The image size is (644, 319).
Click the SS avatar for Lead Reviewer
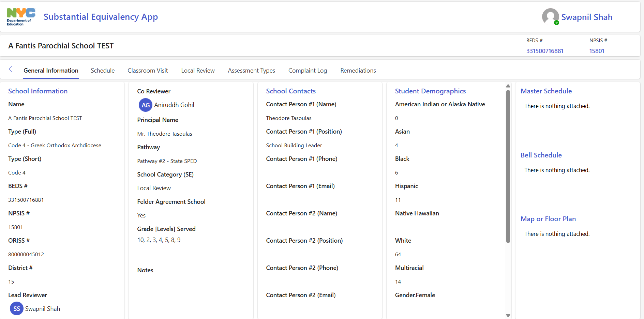pyautogui.click(x=16, y=308)
